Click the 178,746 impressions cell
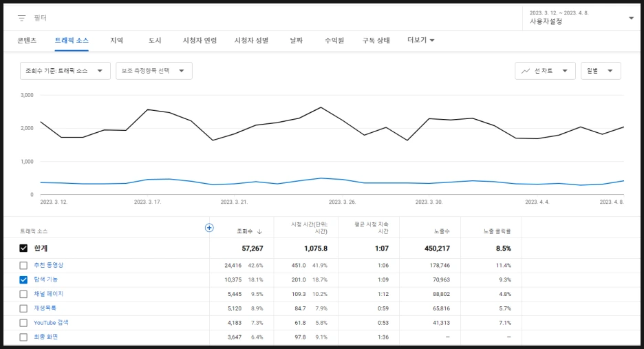 coord(440,266)
